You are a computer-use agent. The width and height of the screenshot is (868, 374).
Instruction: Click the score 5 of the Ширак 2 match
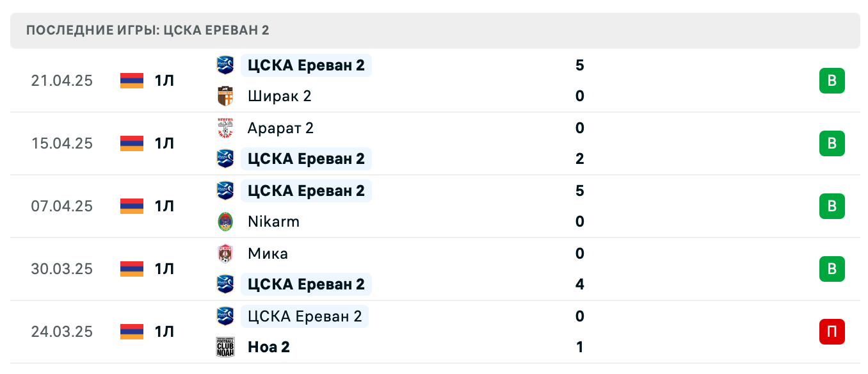[x=579, y=65]
